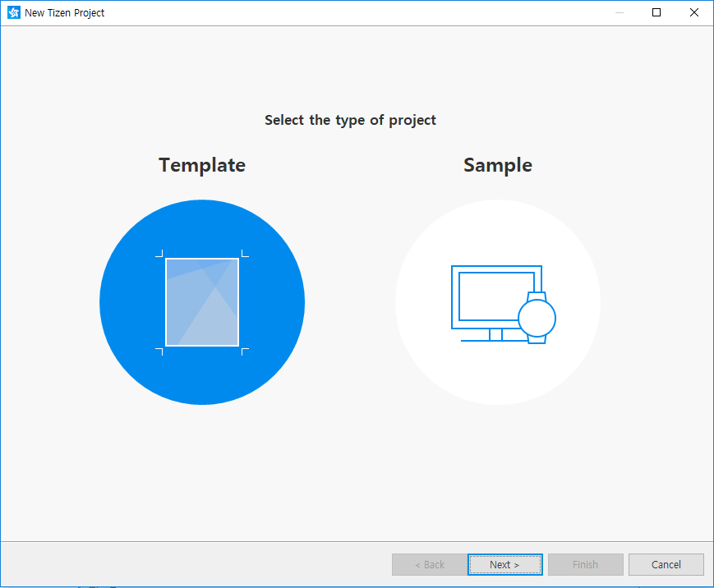
Task: Click the document illustration inside the Template circle
Action: pos(202,301)
